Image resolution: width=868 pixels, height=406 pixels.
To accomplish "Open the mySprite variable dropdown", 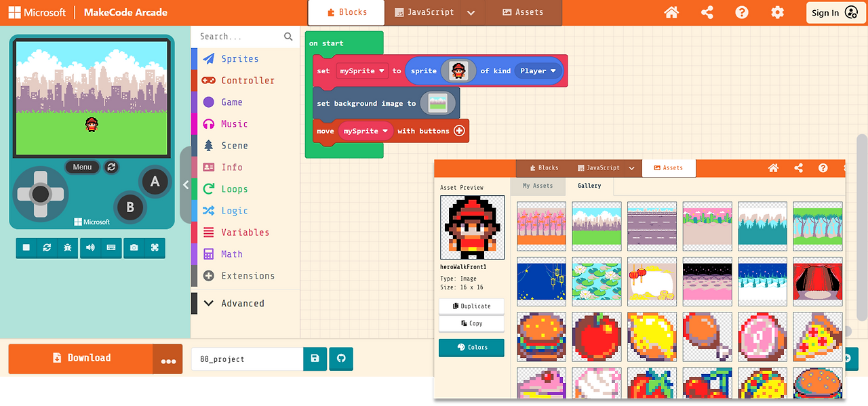I will point(362,70).
